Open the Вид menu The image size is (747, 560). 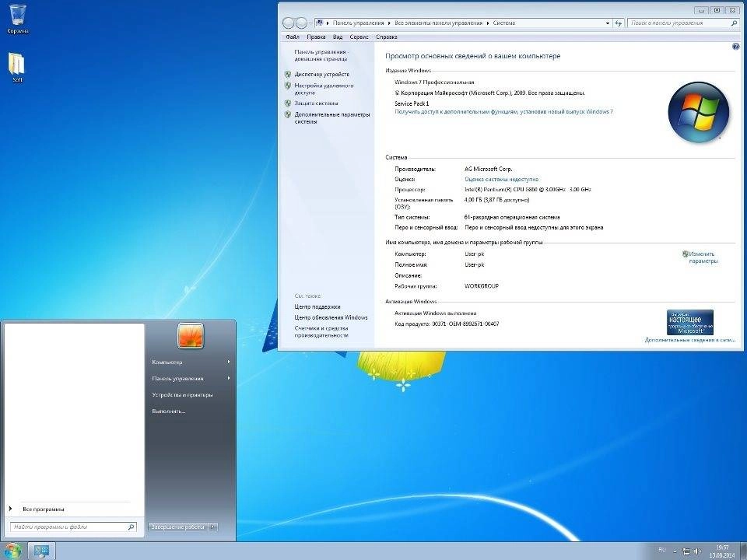tap(338, 37)
